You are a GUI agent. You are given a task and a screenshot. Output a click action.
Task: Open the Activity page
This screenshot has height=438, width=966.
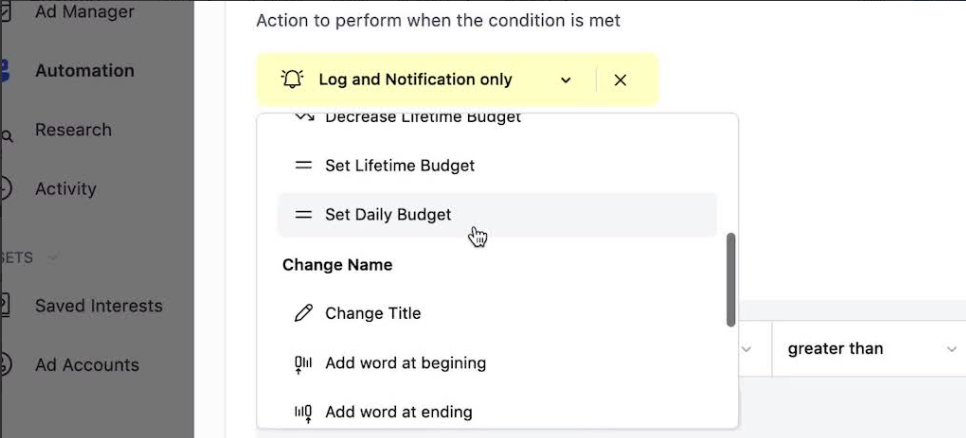(x=65, y=189)
